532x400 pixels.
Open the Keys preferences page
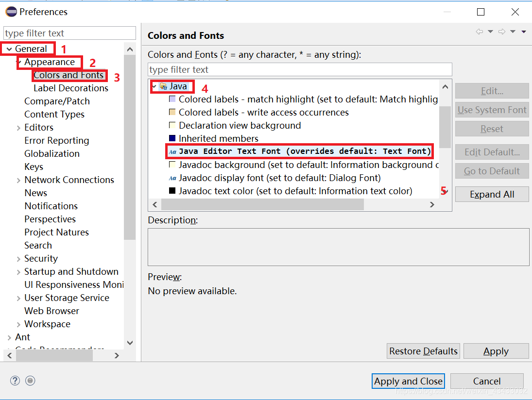[34, 167]
